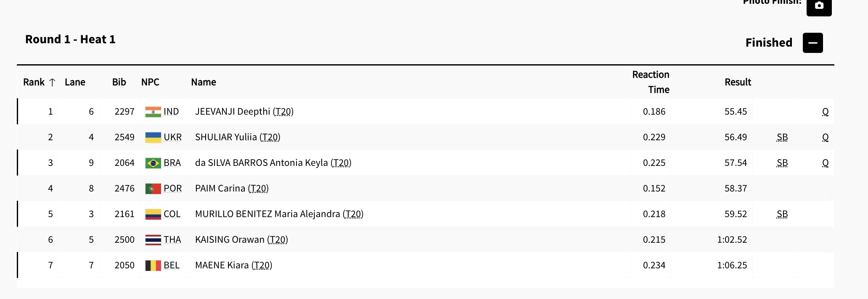Click the India flag icon
The image size is (868, 299).
click(x=153, y=112)
